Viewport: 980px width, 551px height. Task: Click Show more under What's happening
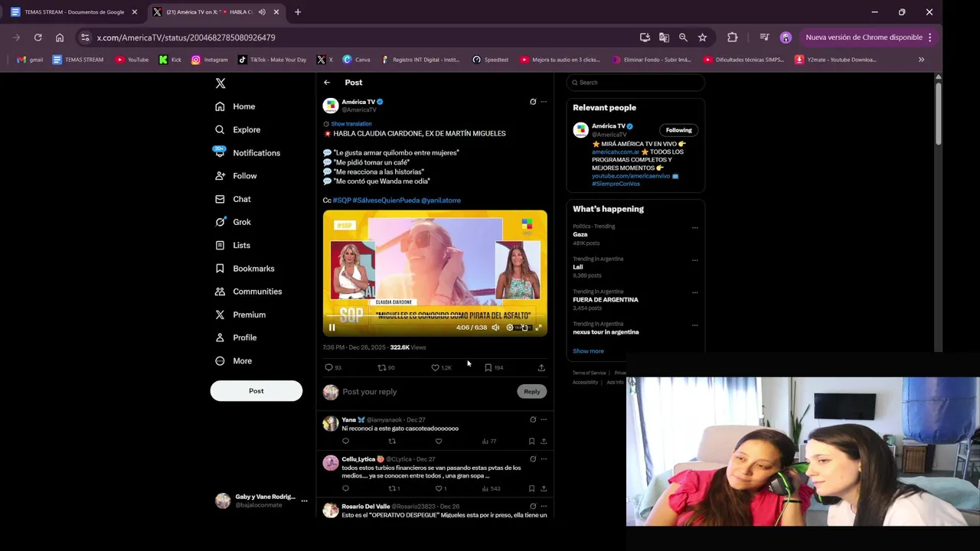(588, 351)
